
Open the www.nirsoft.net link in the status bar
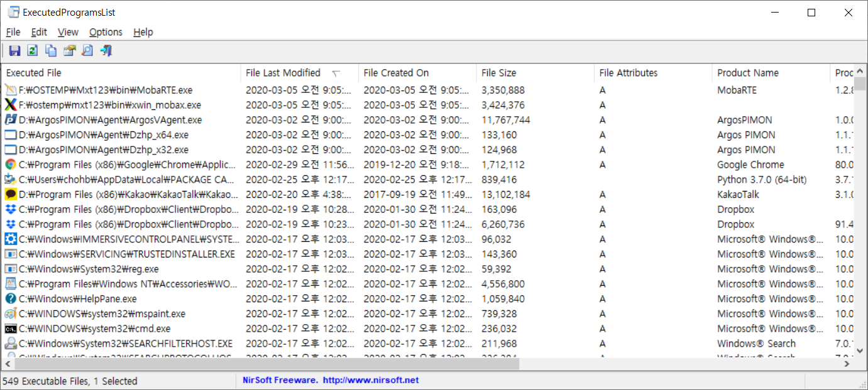click(x=371, y=380)
